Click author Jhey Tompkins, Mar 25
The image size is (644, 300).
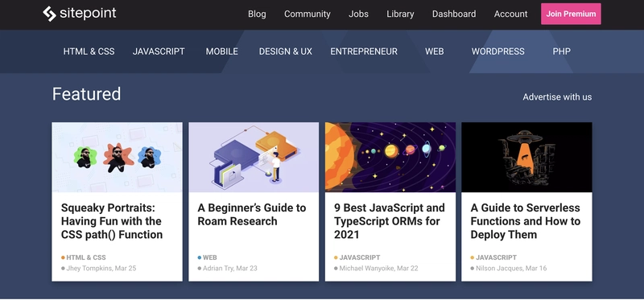coord(101,269)
